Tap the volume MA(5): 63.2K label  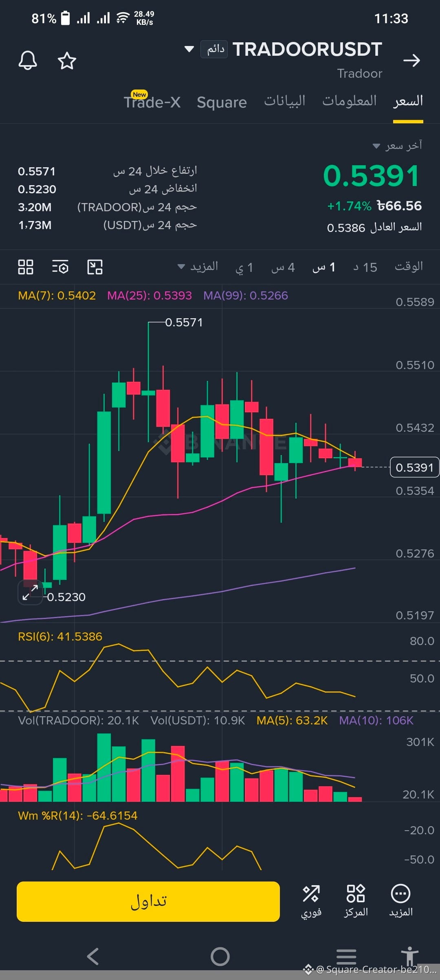292,720
